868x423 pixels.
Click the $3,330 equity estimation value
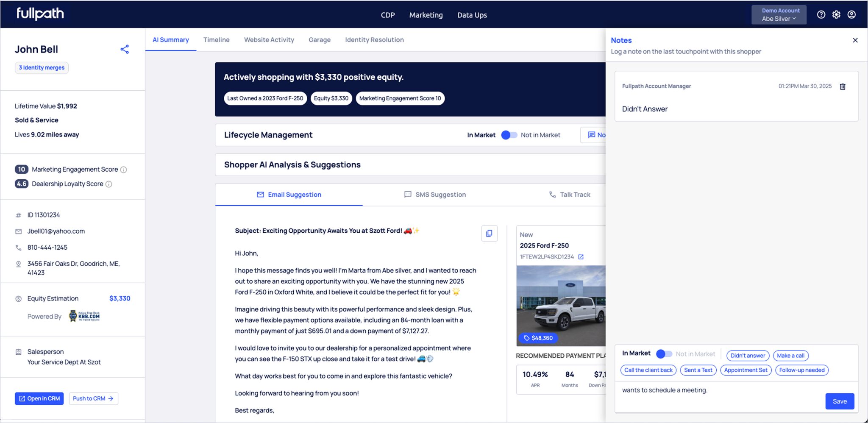pyautogui.click(x=120, y=299)
